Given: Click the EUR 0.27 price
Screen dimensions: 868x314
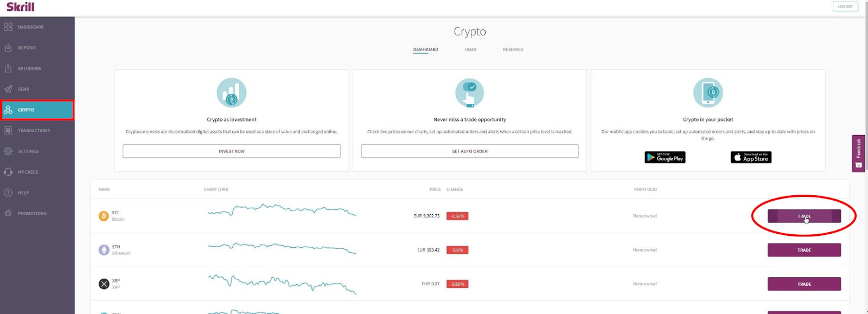Looking at the screenshot, I should 431,284.
